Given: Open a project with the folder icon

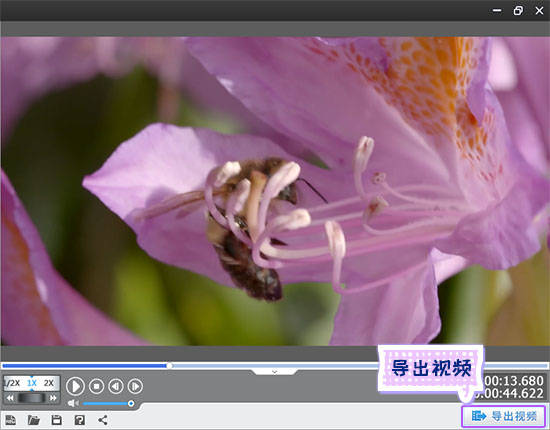Looking at the screenshot, I should (x=34, y=419).
